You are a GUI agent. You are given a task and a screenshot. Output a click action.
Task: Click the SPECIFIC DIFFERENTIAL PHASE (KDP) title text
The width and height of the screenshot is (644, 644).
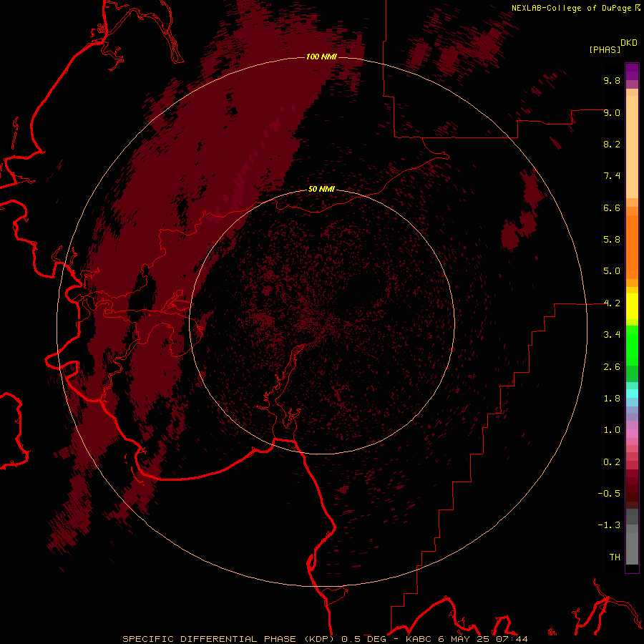click(227, 639)
